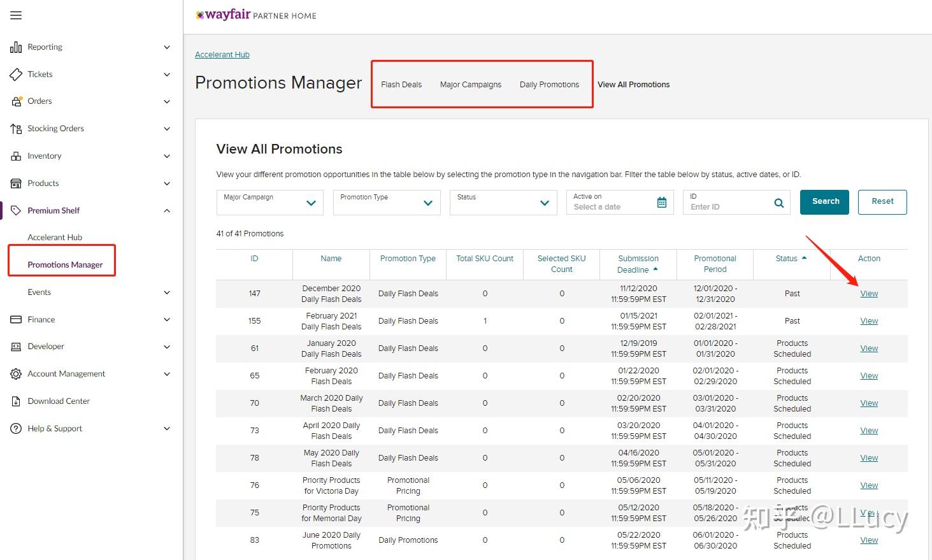The width and height of the screenshot is (932, 560).
Task: Click the Reporting bar chart icon
Action: [16, 47]
